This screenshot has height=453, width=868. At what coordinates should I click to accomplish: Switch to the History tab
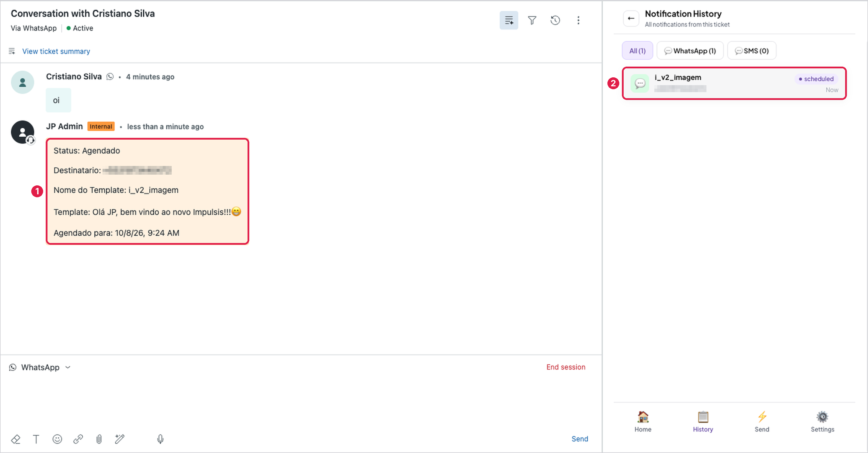703,422
